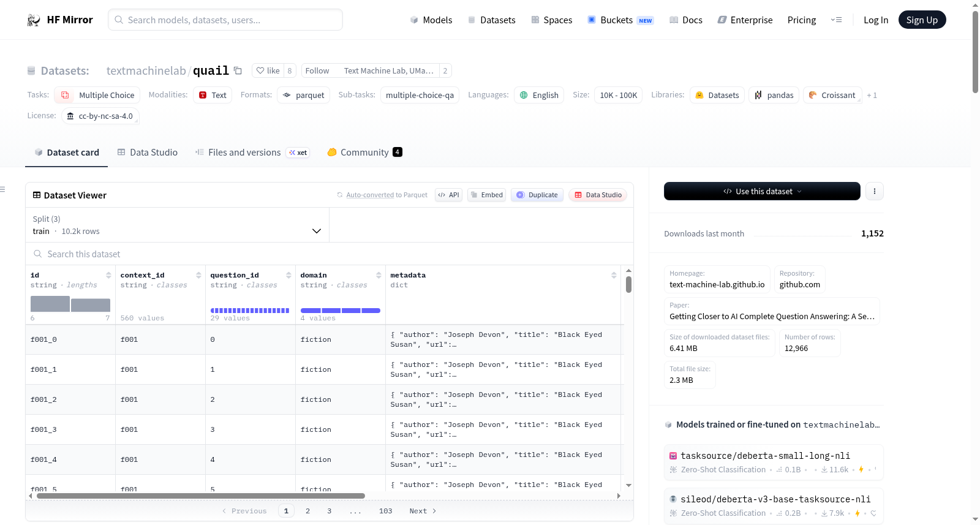Jump to page 103 of the dataset
The image size is (980, 525).
click(385, 511)
